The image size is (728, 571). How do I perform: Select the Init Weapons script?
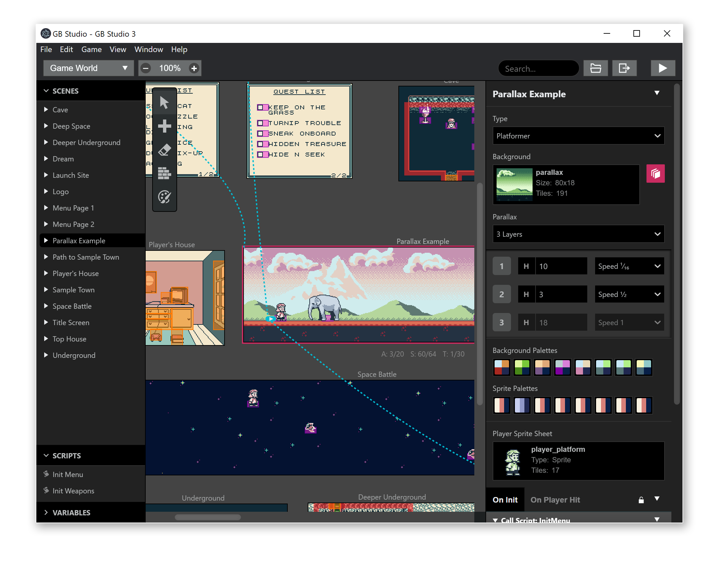click(73, 491)
